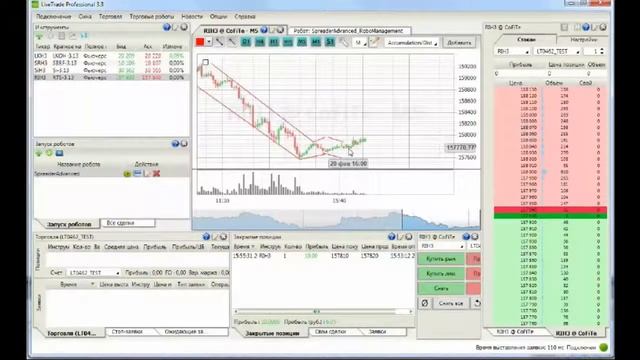
Task: Click the range marker on chart overview strip
Action: (402, 220)
